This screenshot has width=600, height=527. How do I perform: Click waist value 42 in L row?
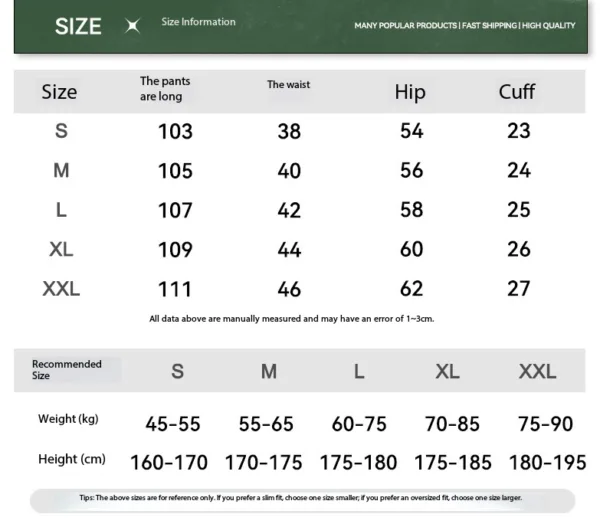pos(289,211)
